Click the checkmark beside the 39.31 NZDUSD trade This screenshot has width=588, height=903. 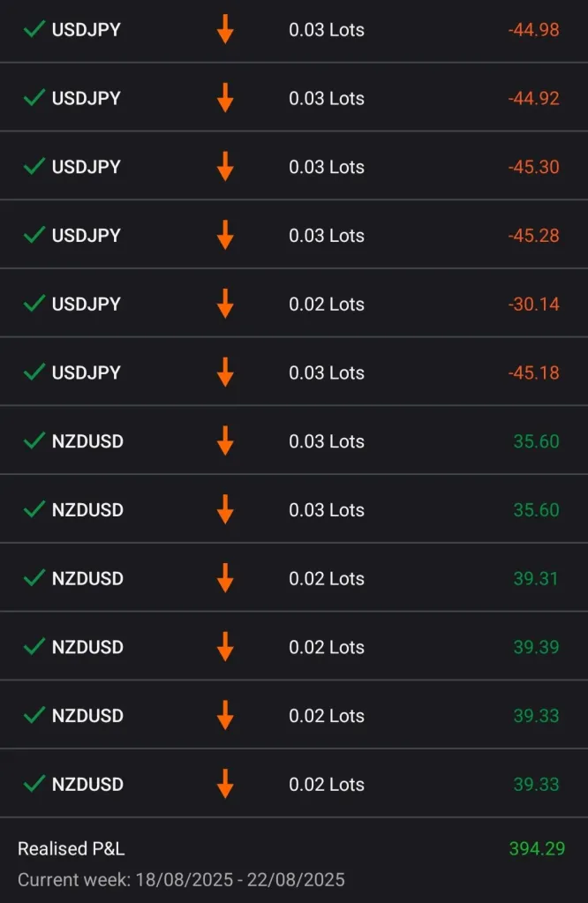[34, 577]
